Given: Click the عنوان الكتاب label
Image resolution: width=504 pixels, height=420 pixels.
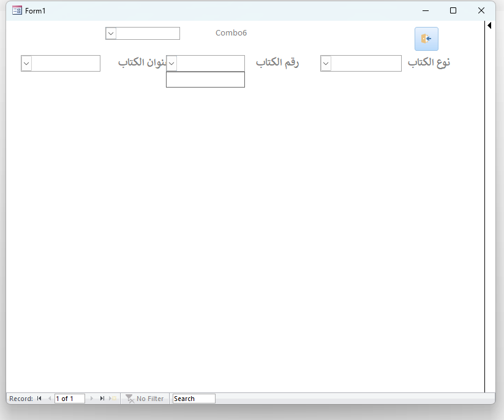Looking at the screenshot, I should click(141, 62).
